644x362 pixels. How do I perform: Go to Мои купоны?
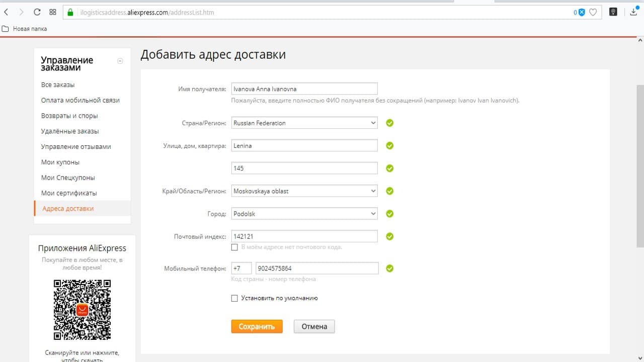pyautogui.click(x=60, y=162)
